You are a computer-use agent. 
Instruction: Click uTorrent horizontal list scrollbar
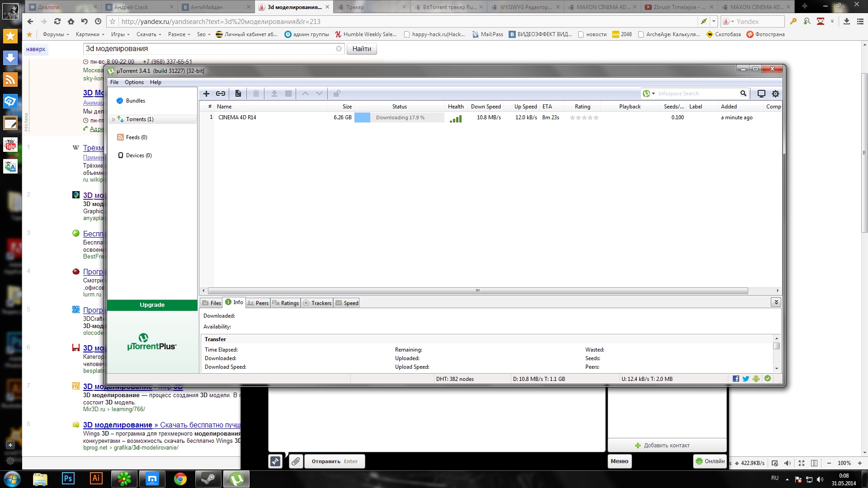[x=477, y=291]
